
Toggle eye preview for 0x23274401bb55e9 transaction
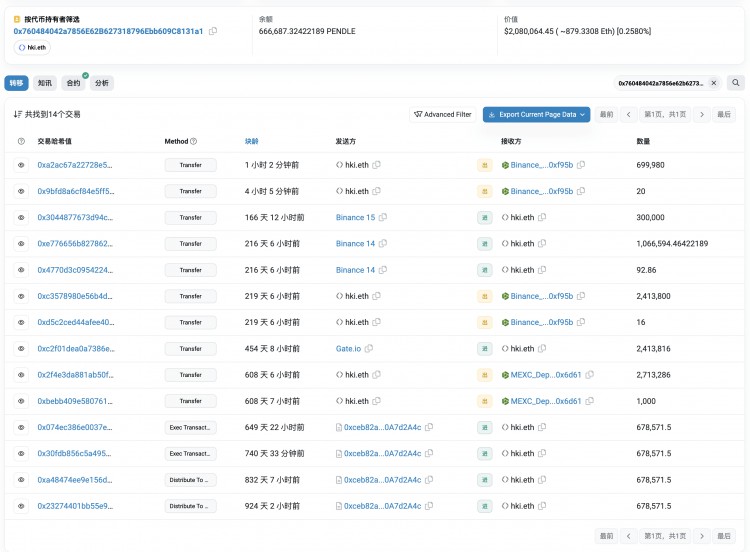(x=21, y=506)
